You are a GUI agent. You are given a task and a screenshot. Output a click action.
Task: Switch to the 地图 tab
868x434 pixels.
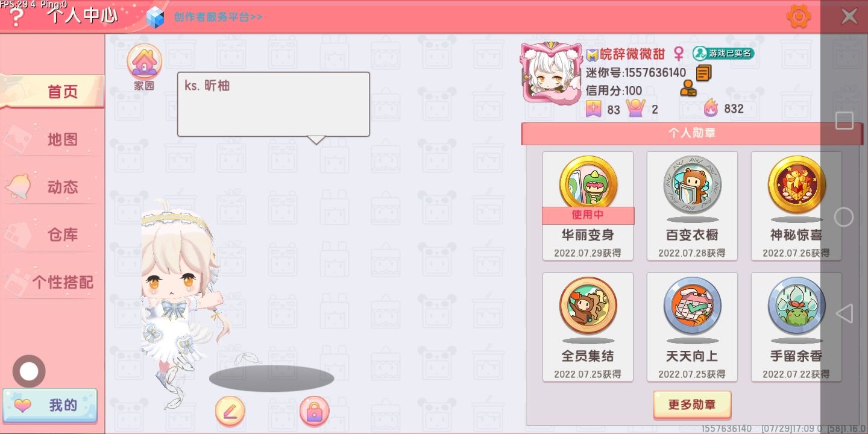[52, 139]
